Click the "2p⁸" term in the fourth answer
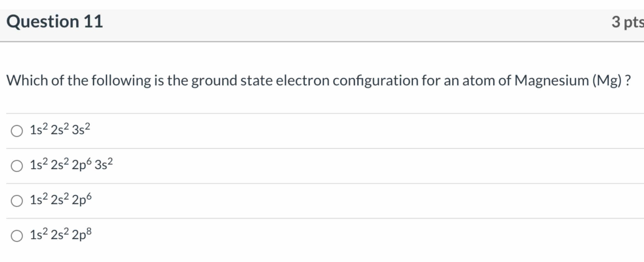Viewport: 644px width, 262px height. pyautogui.click(x=81, y=235)
